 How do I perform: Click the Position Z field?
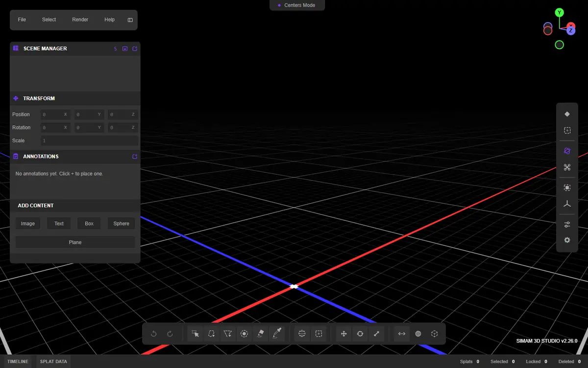123,114
